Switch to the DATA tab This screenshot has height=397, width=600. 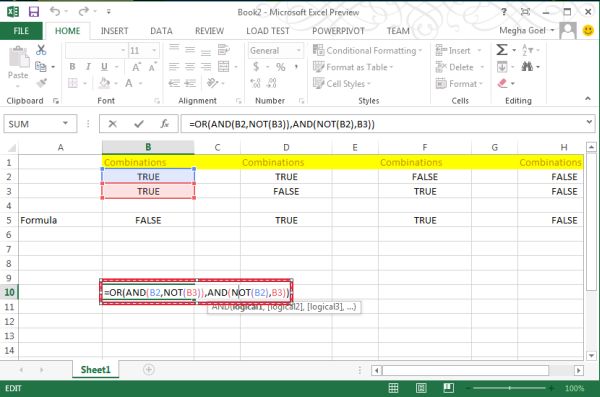(161, 31)
